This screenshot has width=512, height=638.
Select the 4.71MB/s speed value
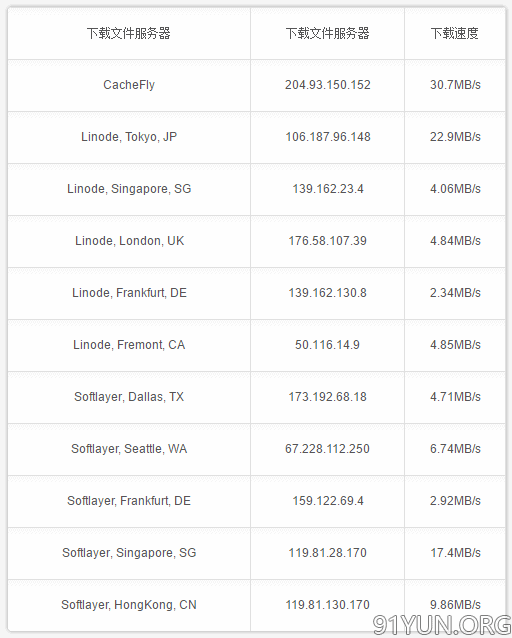(x=455, y=397)
